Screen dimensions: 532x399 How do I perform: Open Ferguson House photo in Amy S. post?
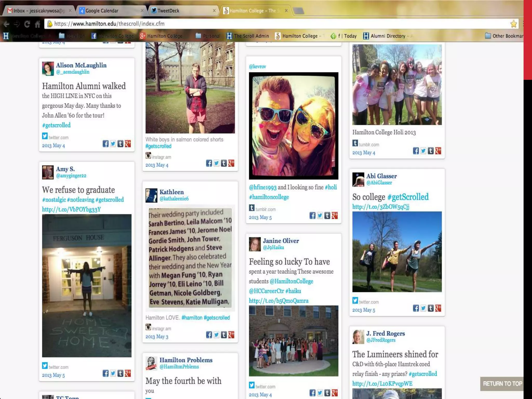(x=87, y=285)
